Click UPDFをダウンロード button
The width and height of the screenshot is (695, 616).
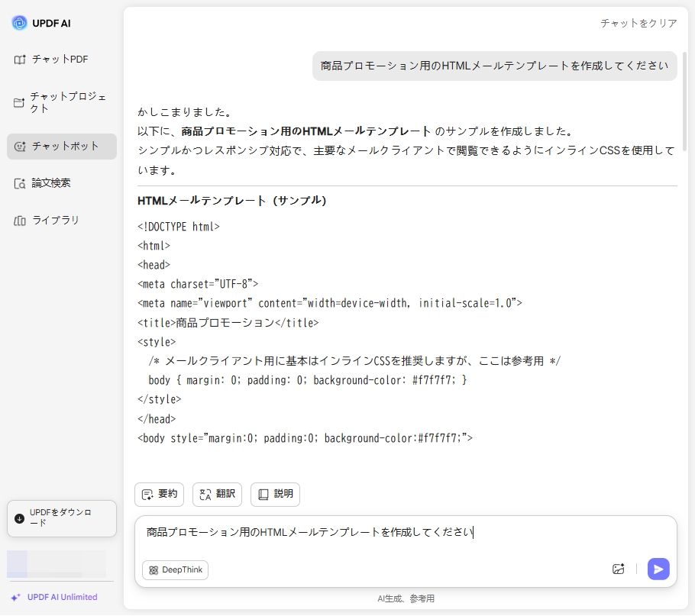tap(62, 518)
